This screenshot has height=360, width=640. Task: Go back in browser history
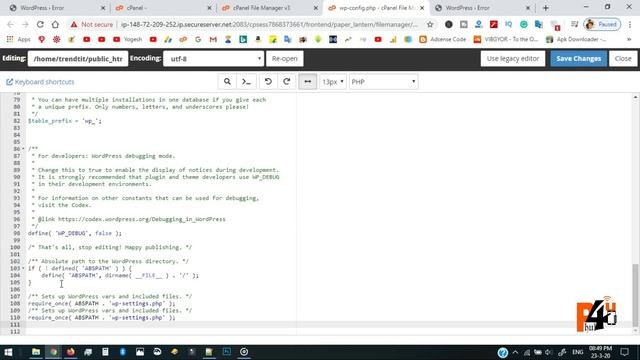[x=11, y=24]
